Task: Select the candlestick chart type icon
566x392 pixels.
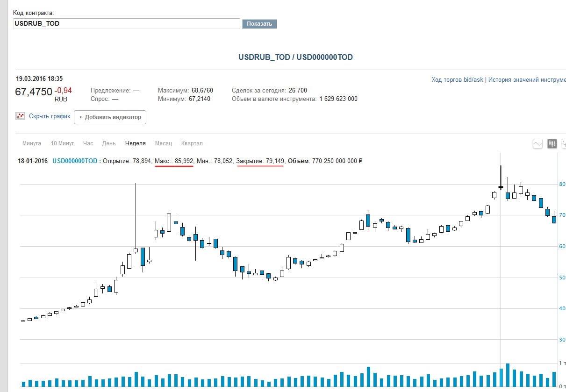Action: coord(552,144)
